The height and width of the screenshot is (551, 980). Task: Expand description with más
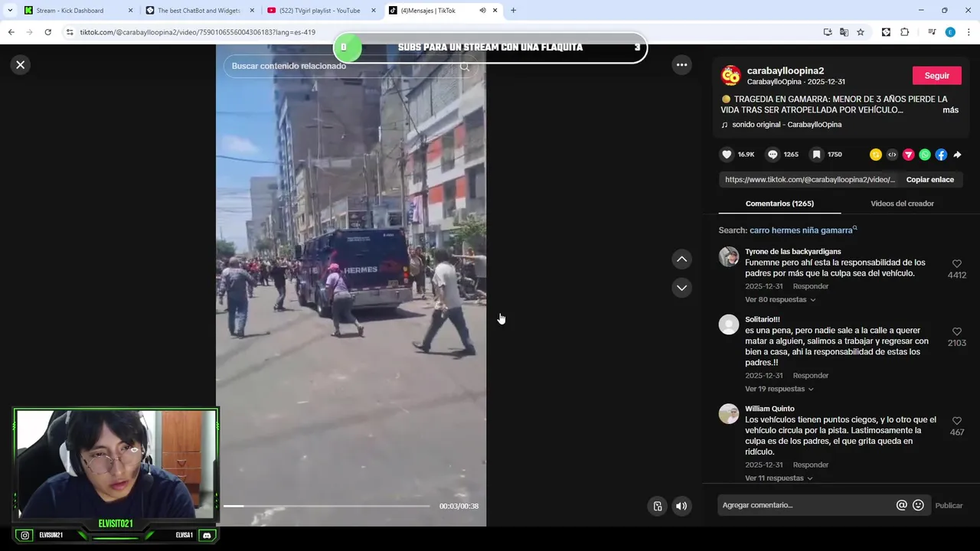tap(950, 110)
